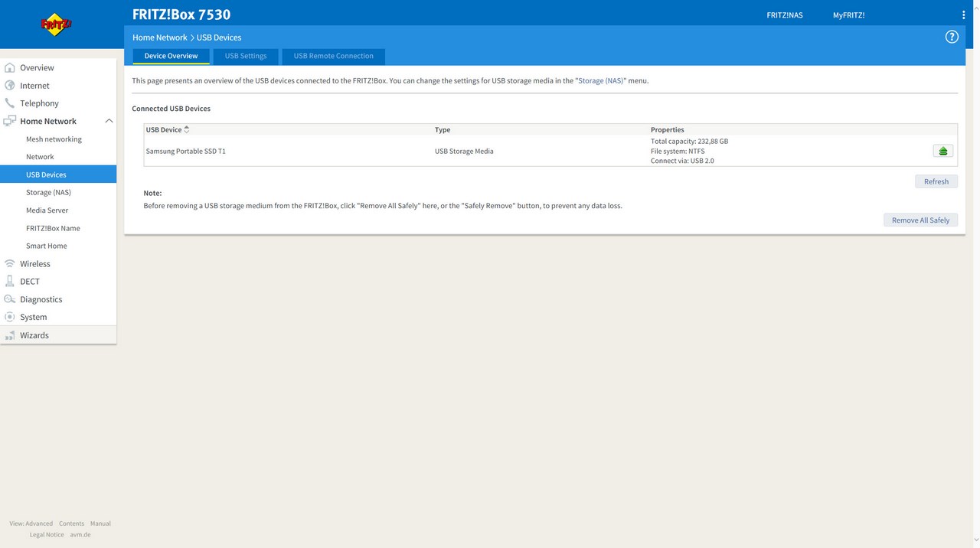Image resolution: width=980 pixels, height=548 pixels.
Task: Select Home Network in the sidebar
Action: 48,121
